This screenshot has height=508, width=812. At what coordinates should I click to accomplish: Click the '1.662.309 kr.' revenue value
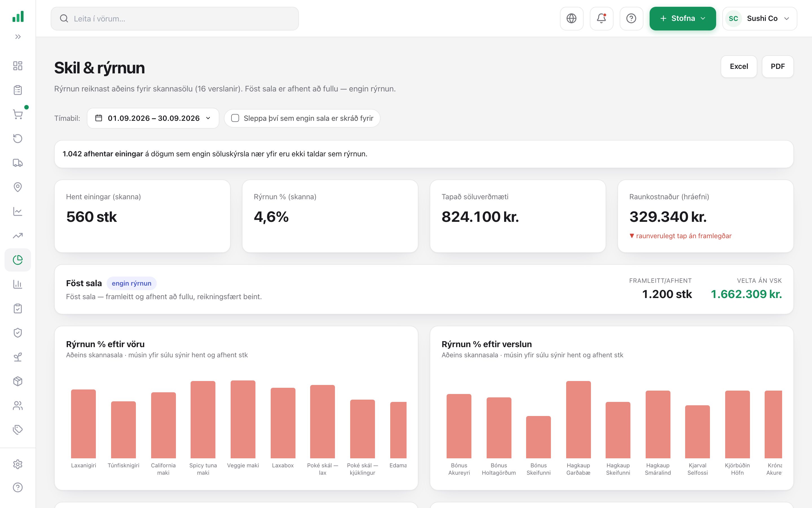(746, 294)
